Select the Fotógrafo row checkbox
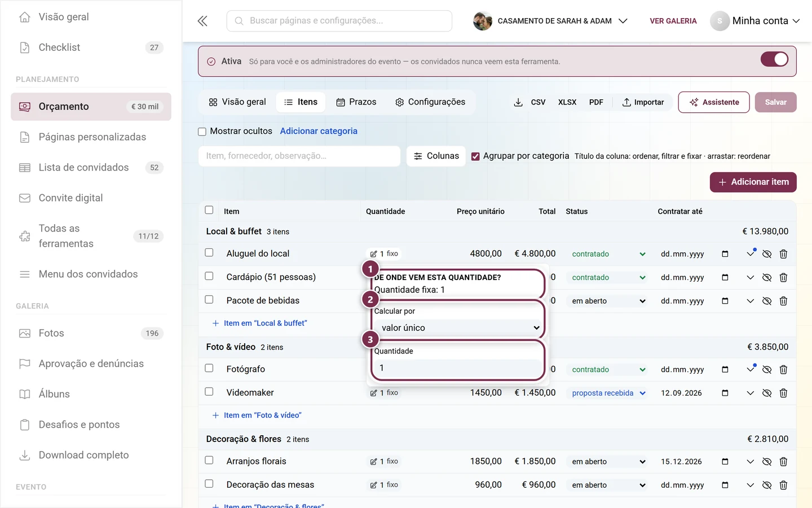 click(209, 368)
